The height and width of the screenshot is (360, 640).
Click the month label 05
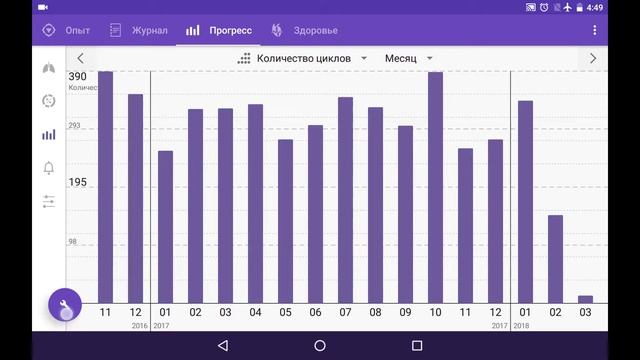[285, 312]
